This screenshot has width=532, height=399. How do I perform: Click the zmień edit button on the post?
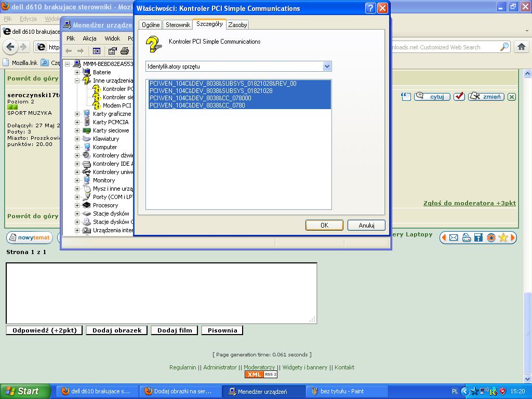pyautogui.click(x=486, y=97)
